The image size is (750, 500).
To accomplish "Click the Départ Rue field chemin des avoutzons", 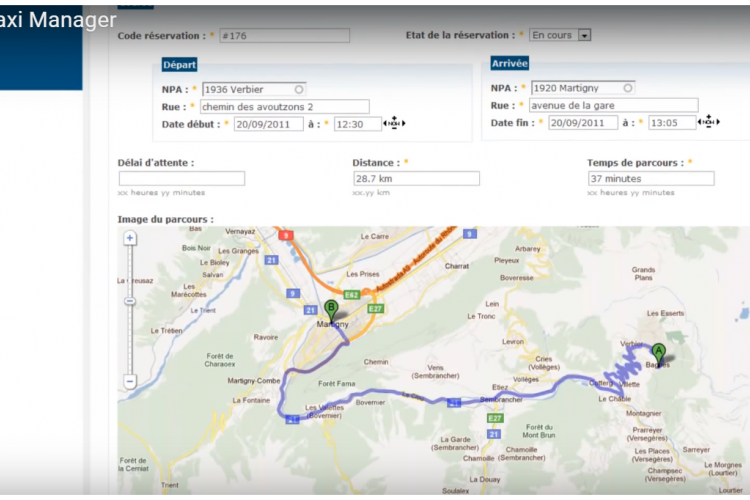I will (x=285, y=107).
